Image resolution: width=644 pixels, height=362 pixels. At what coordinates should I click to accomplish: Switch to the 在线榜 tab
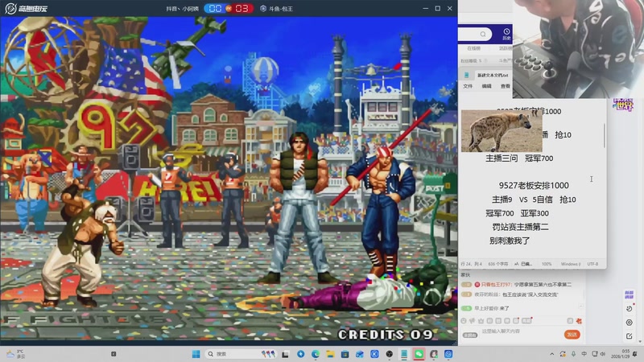tap(473, 48)
